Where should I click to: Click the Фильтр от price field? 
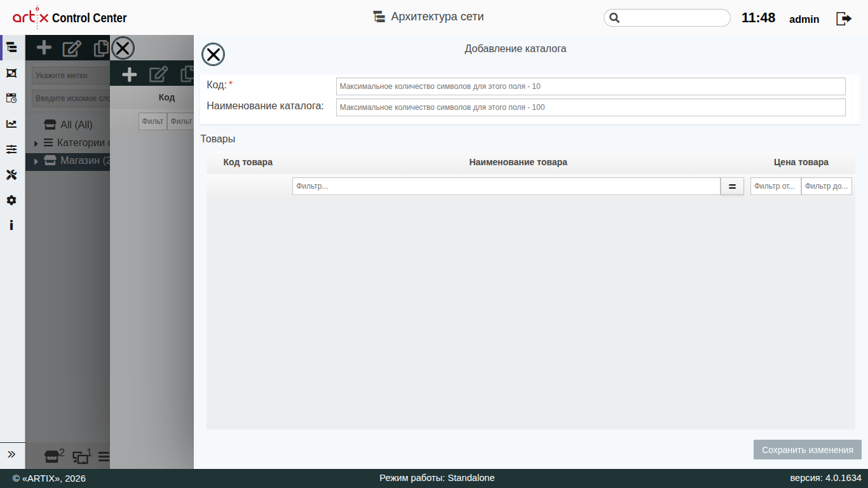(x=775, y=186)
